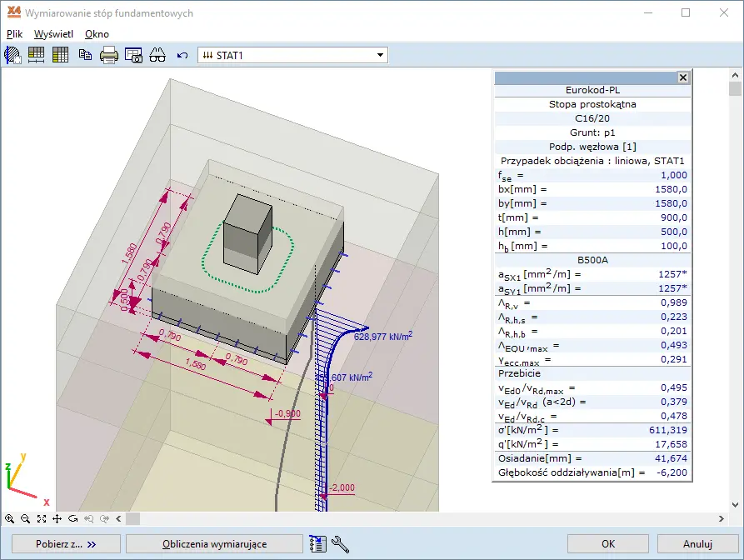Image resolution: width=744 pixels, height=560 pixels.
Task: Open the STAT1 load case dropdown
Action: [x=380, y=56]
